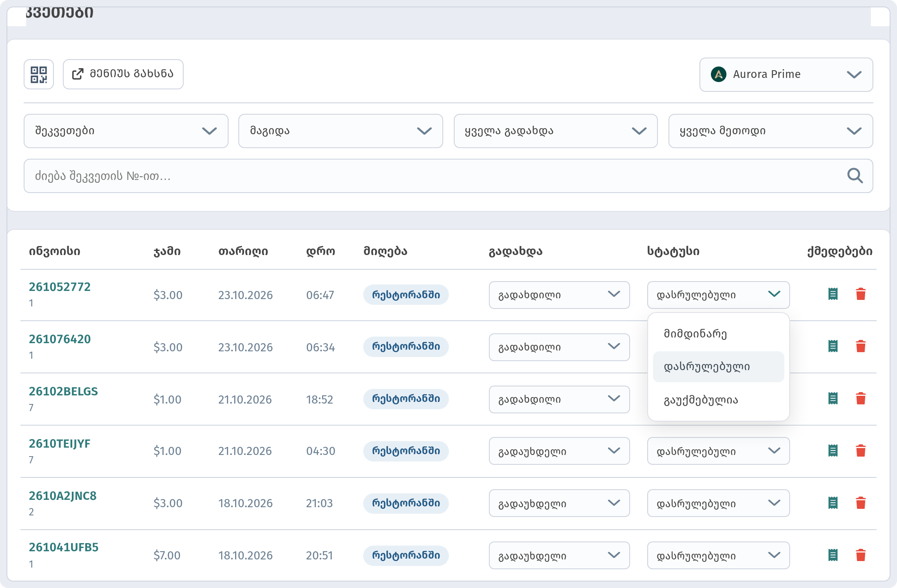Click the მენიუს გახსნა button
The image size is (897, 588).
tap(123, 74)
